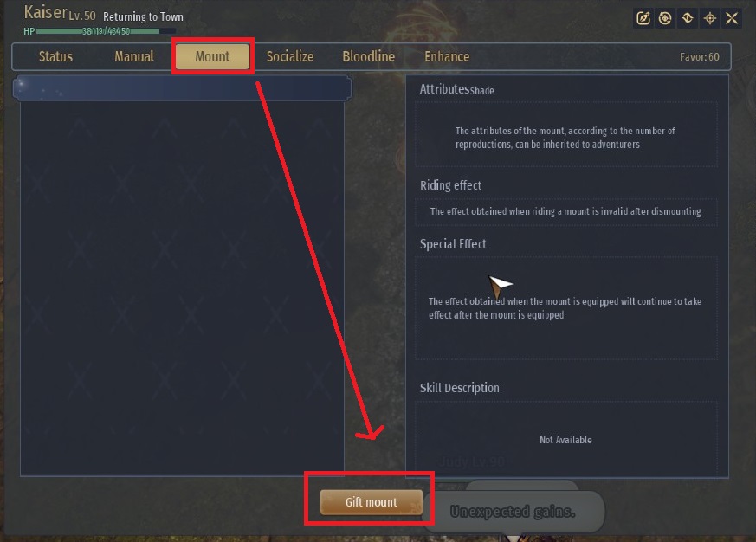The height and width of the screenshot is (542, 756).
Task: Open the Status tab
Action: click(55, 56)
